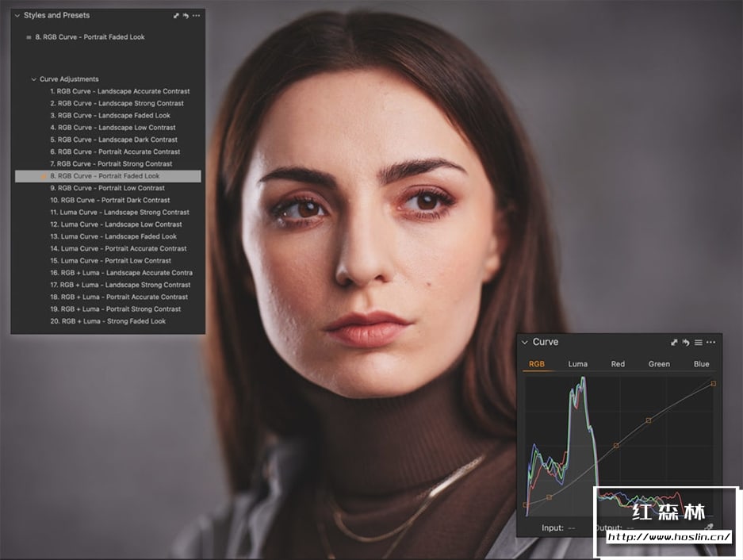Apply 15. Luma Curve - Portrait Low Contrast

coord(110,261)
